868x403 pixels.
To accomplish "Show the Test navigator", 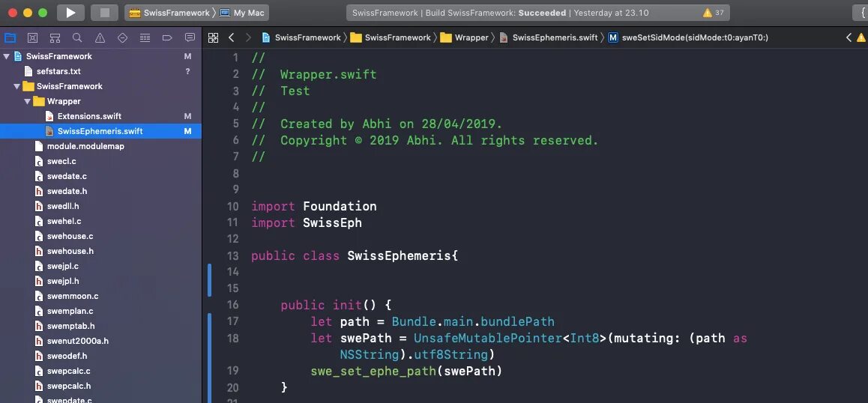I will click(122, 37).
